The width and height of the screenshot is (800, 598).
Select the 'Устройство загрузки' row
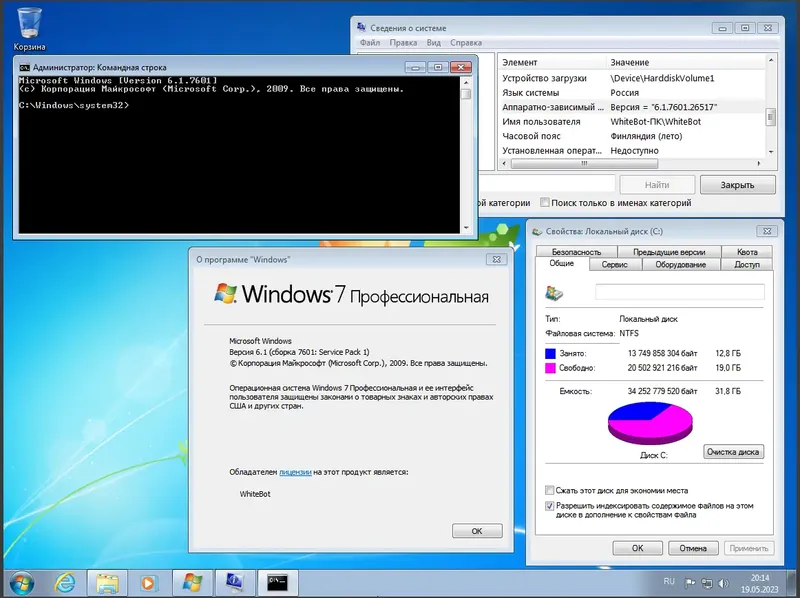(x=632, y=79)
